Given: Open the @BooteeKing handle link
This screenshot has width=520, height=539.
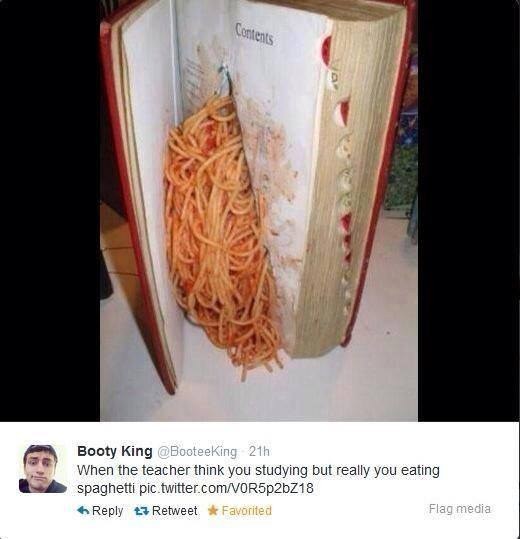Looking at the screenshot, I should [197, 451].
